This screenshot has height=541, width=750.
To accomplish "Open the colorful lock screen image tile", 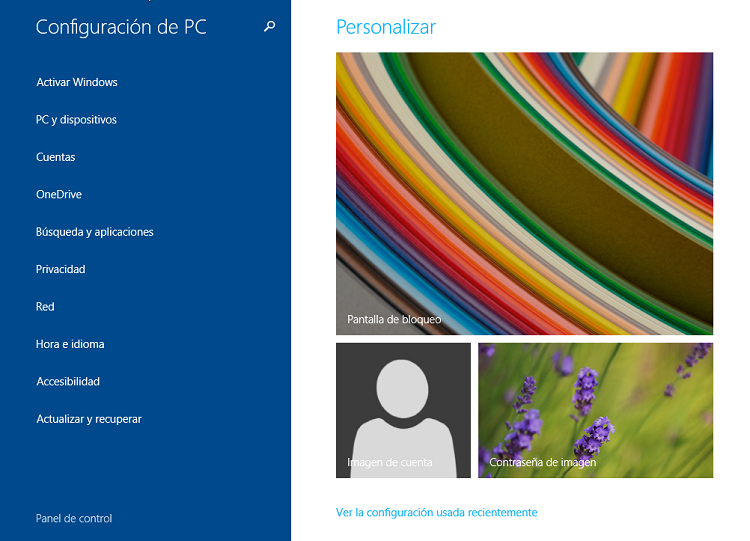I will coord(524,180).
